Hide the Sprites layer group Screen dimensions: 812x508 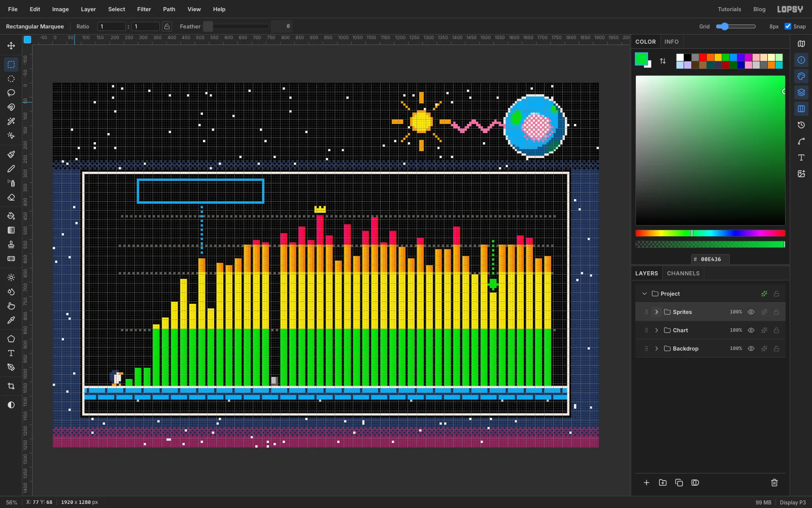(751, 312)
